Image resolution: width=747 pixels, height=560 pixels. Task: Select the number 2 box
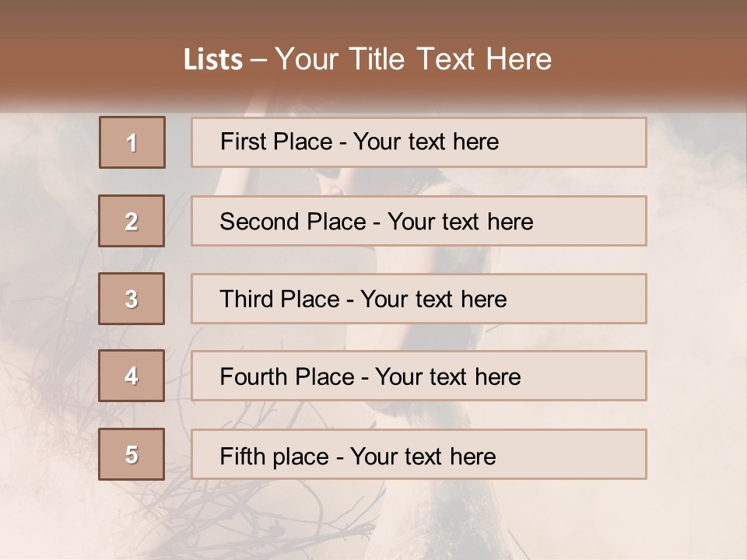[132, 221]
